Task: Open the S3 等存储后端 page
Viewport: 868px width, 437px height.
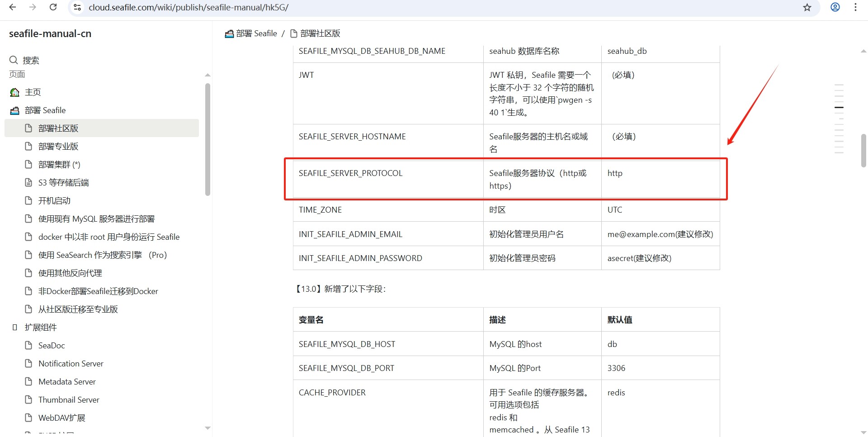Action: pyautogui.click(x=63, y=183)
